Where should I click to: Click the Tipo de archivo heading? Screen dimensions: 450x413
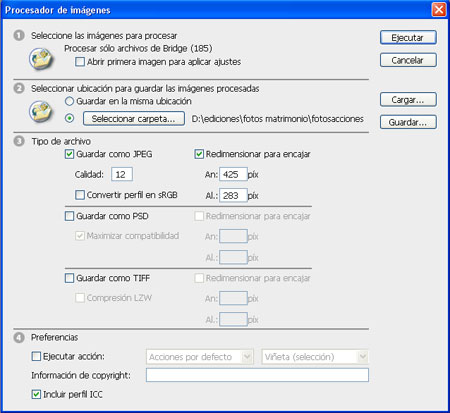[x=61, y=141]
